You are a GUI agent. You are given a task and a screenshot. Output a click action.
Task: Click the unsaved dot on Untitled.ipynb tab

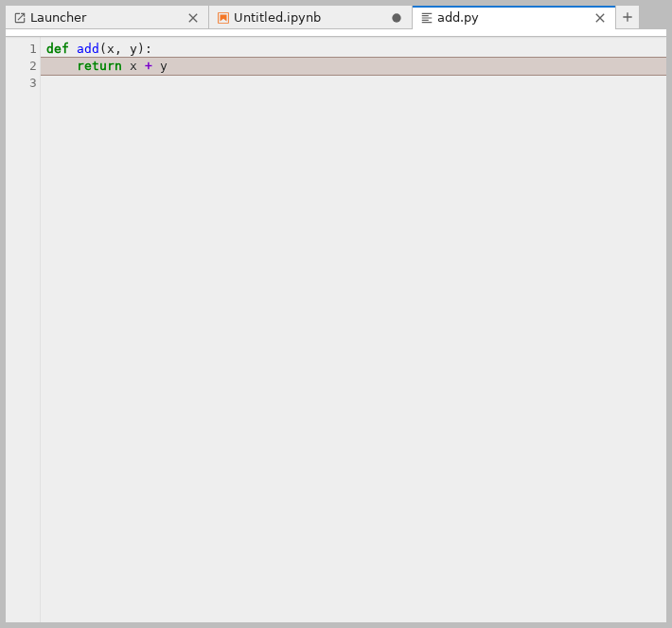click(397, 18)
